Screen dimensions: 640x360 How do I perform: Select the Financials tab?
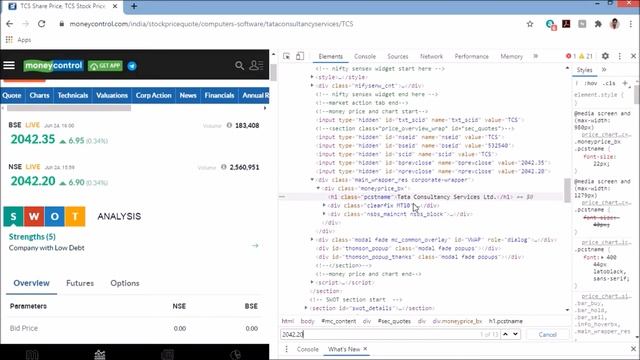[x=219, y=95]
